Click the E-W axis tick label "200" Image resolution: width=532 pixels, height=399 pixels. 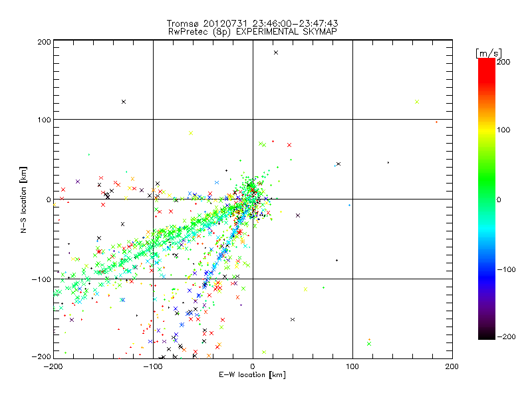[x=452, y=366]
